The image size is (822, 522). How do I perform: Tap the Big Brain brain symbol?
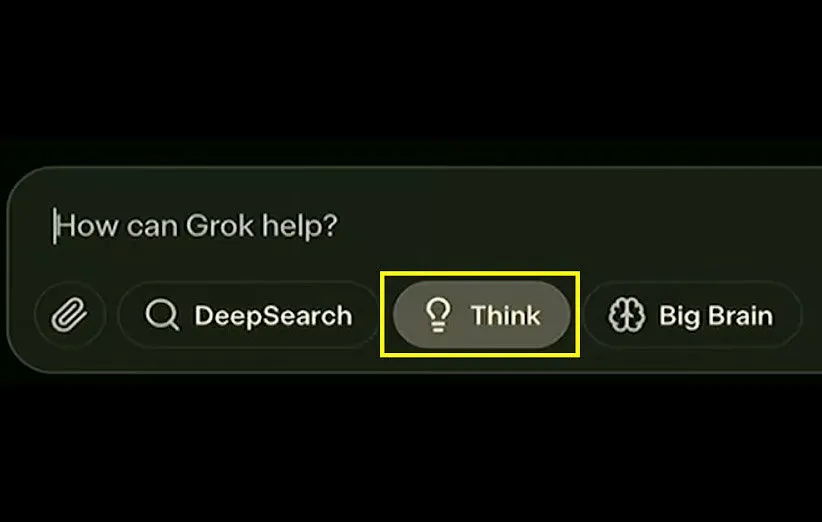click(x=626, y=315)
